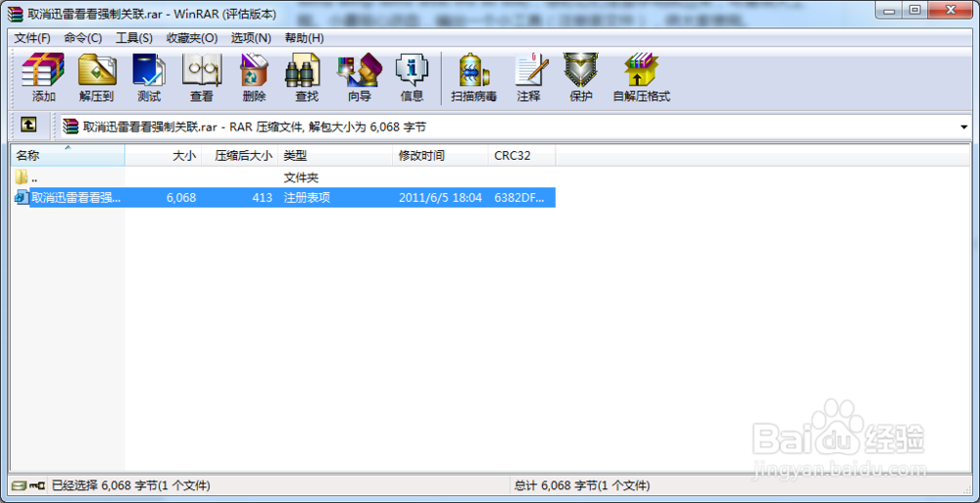Sort by Packed size (压缩后大小) header

pos(240,156)
